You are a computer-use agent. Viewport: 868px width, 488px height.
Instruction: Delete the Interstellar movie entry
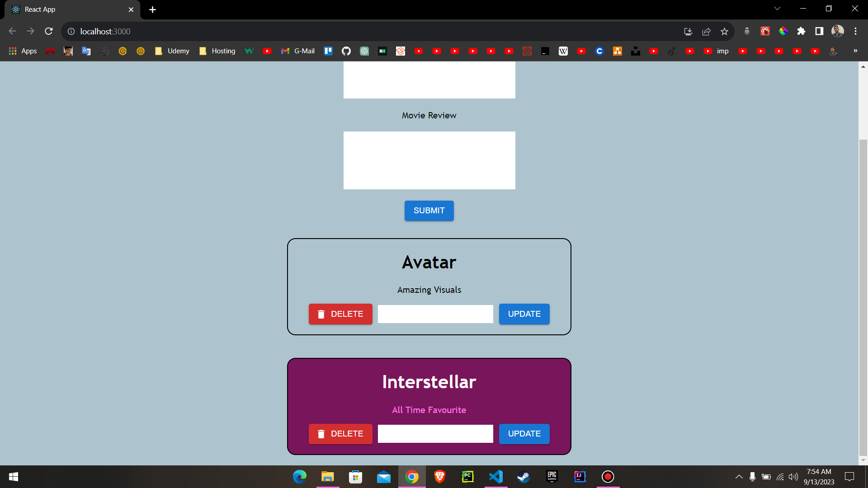(x=340, y=434)
